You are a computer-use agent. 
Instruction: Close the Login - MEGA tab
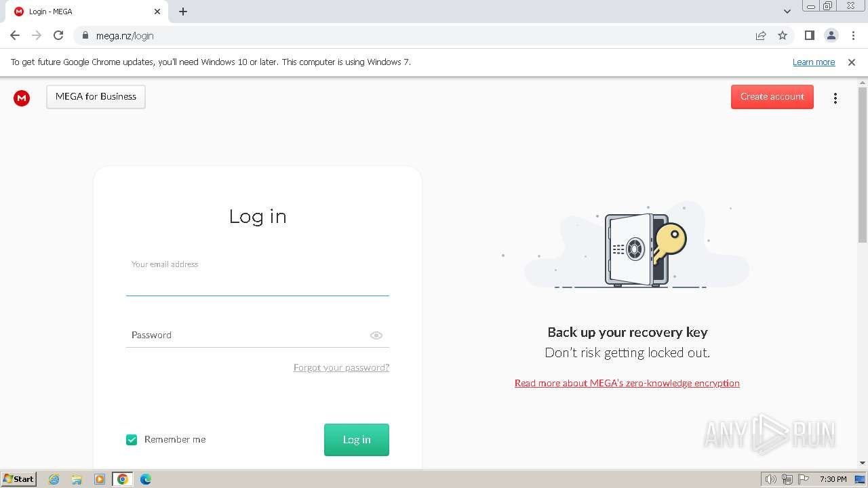[x=157, y=12]
